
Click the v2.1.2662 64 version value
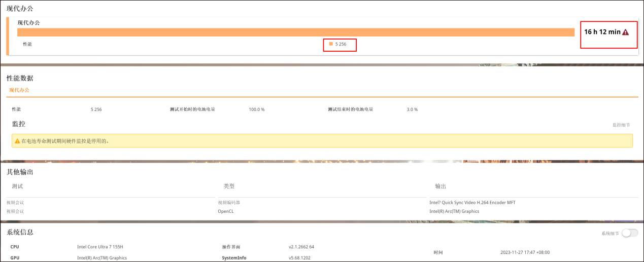301,247
